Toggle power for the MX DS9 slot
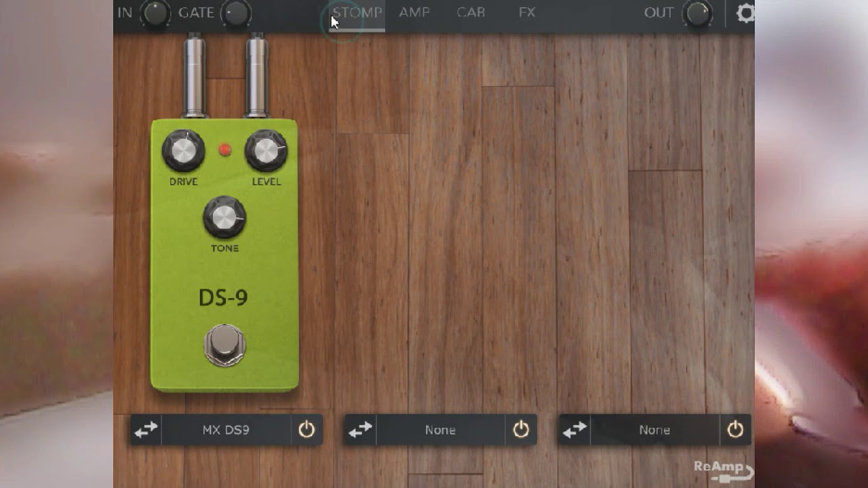Image resolution: width=868 pixels, height=488 pixels. tap(307, 430)
